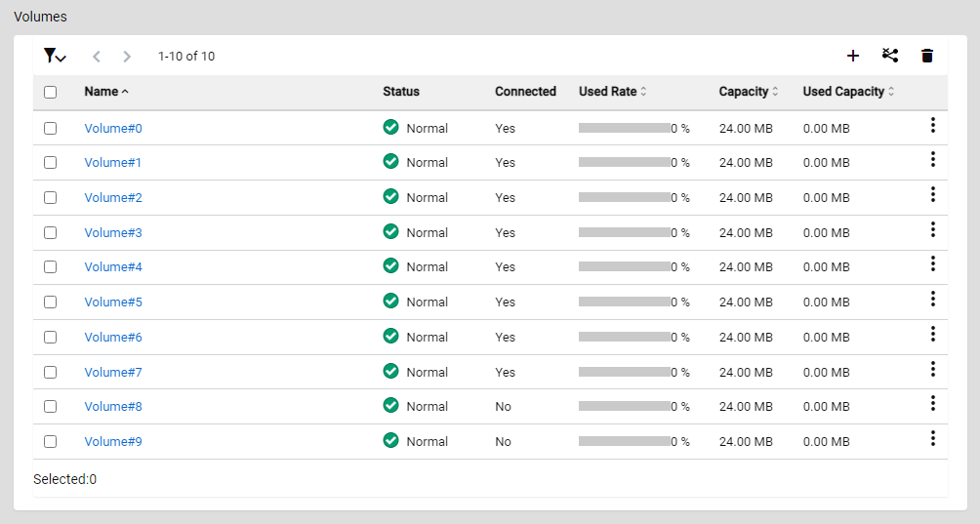
Task: Click the delete trash can icon
Action: 927,56
